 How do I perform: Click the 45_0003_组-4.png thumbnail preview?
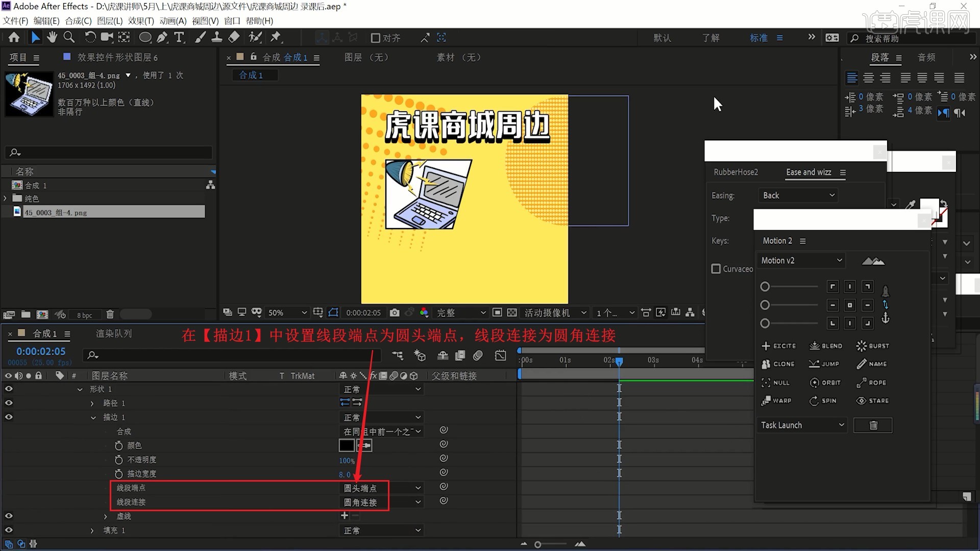(29, 94)
